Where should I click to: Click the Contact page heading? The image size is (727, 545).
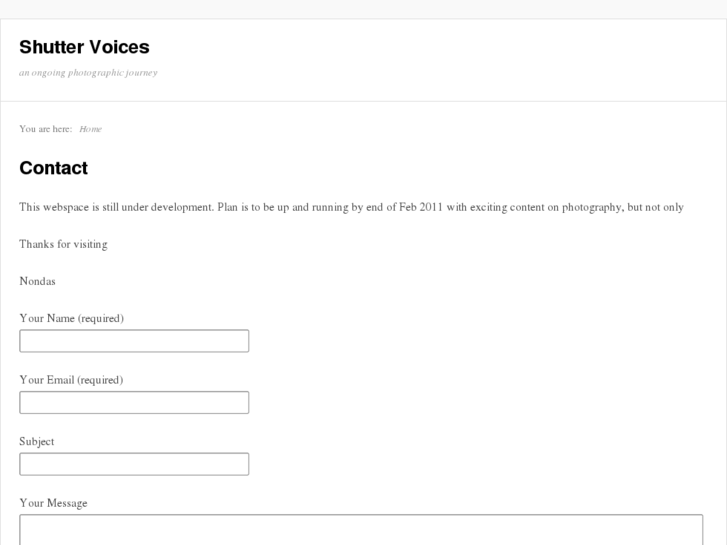point(53,168)
